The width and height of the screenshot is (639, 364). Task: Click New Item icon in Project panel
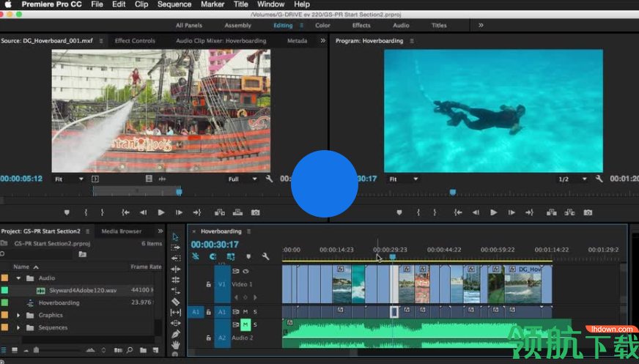155,350
